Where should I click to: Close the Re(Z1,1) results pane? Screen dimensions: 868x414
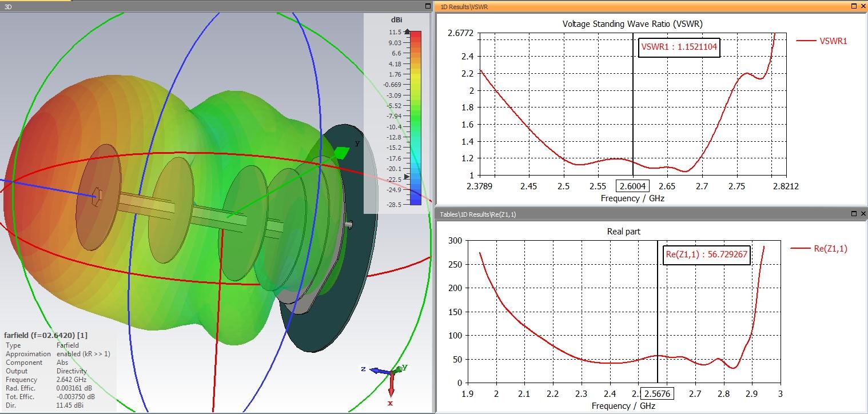863,213
